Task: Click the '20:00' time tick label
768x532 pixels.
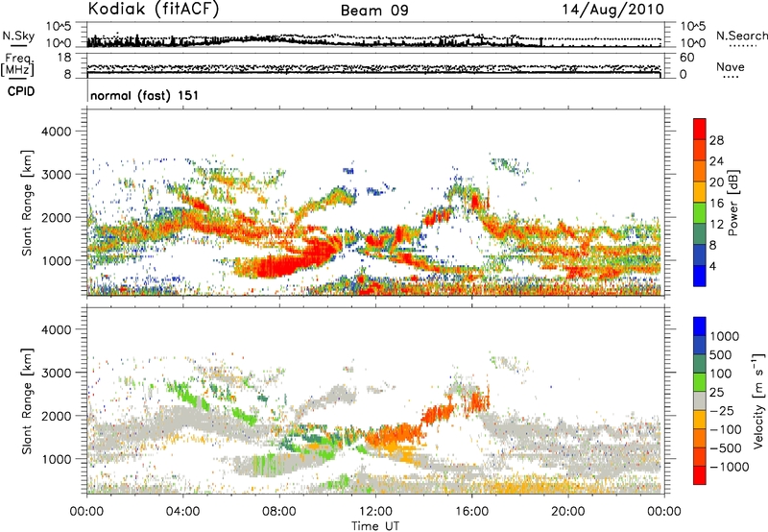Action: pyautogui.click(x=567, y=512)
